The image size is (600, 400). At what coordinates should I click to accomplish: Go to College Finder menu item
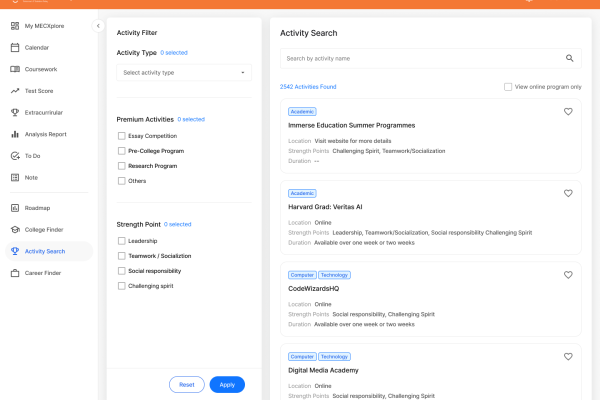(x=44, y=230)
